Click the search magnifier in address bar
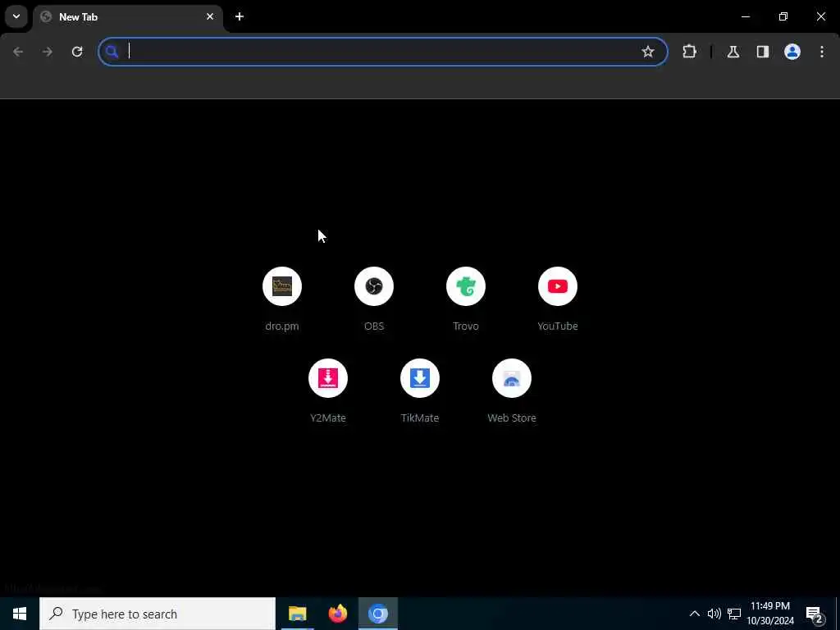840x630 pixels. [x=112, y=52]
